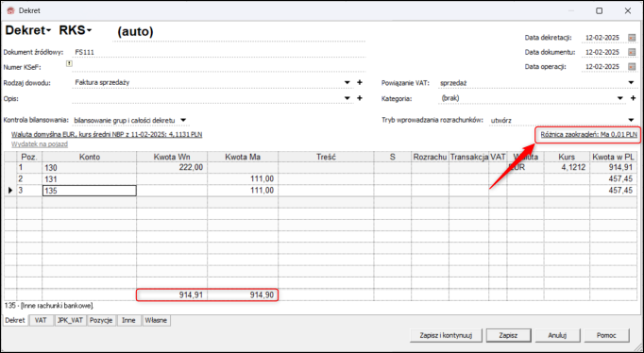Open calendar icon for Data dokumentu
The width and height of the screenshot is (644, 353).
tap(632, 52)
